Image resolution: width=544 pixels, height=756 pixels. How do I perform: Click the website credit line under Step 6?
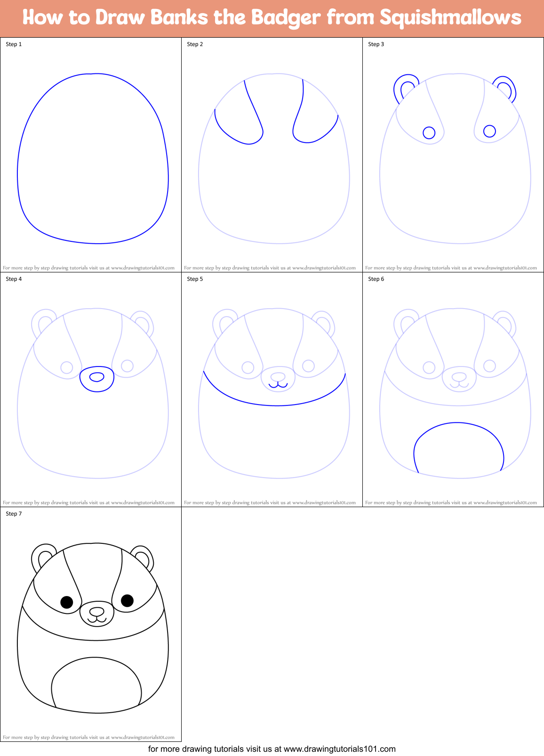pyautogui.click(x=451, y=502)
